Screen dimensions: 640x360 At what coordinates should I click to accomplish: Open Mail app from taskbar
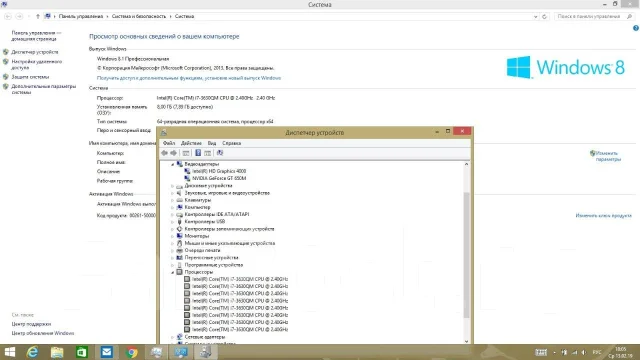[x=107, y=352]
